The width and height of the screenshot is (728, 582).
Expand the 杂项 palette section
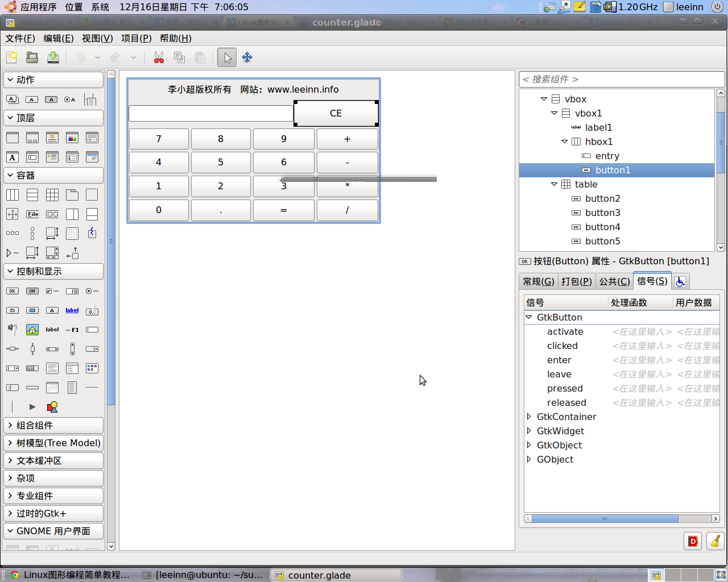53,478
